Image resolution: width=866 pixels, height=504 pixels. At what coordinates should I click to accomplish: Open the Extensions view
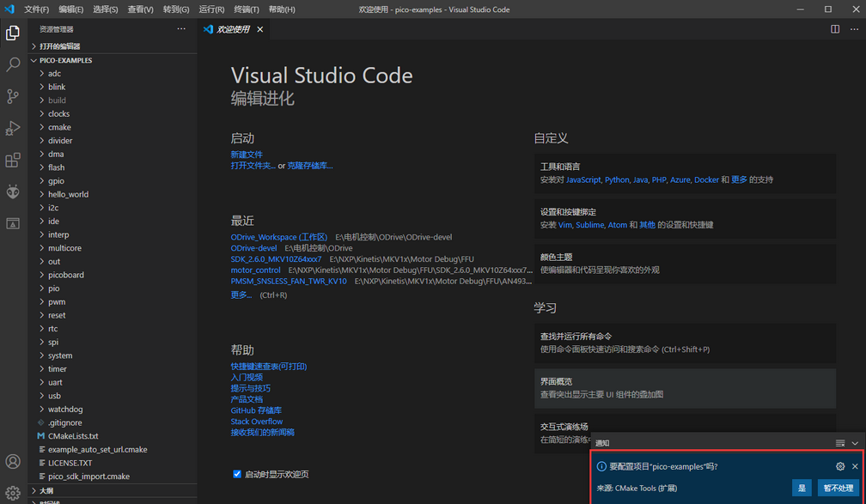click(x=13, y=160)
